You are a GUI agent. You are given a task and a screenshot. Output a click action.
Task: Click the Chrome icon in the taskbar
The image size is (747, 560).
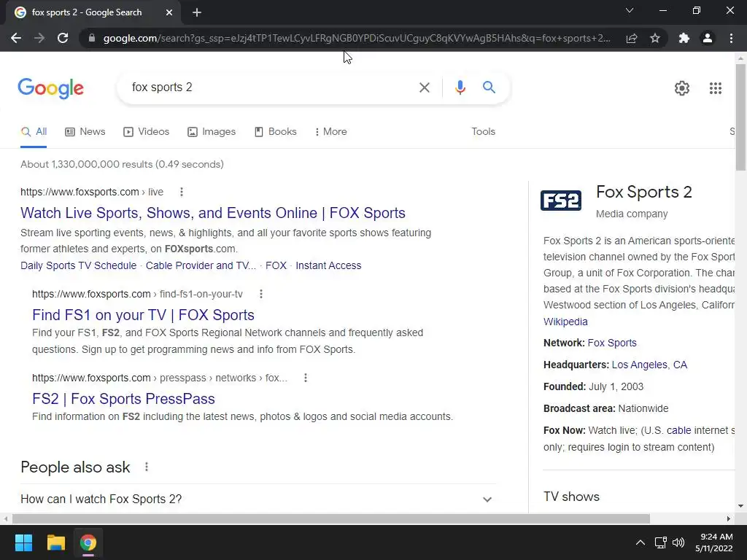[x=88, y=542]
